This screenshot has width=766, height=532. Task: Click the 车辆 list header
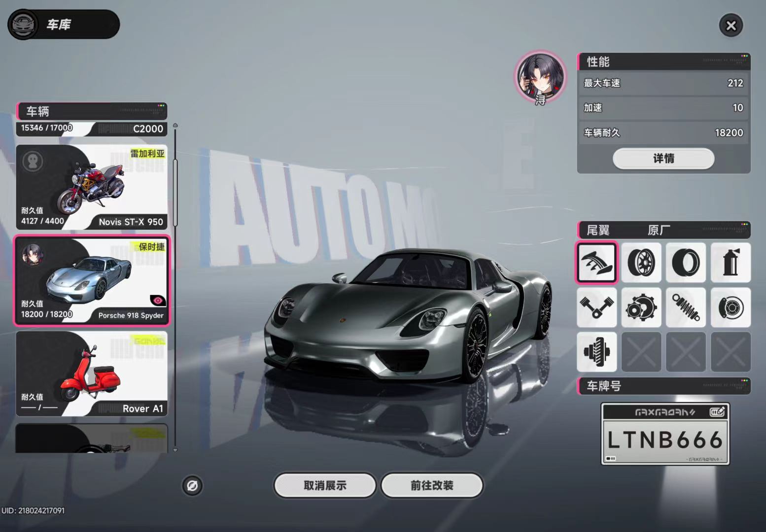92,111
